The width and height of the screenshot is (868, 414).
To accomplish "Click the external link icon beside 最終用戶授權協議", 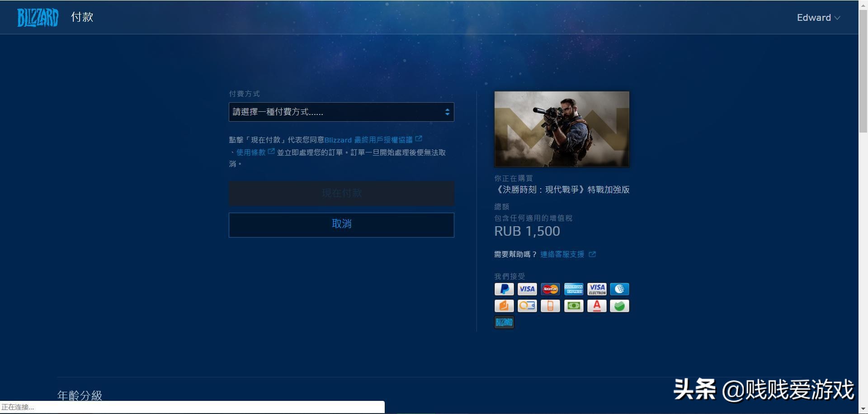I will pos(419,138).
